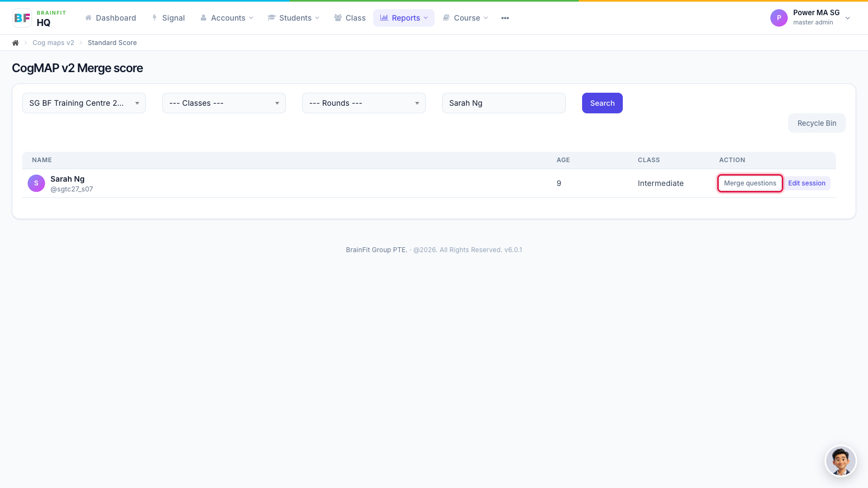Screen dimensions: 868x488
Task: Click the Sarah Ng name in table
Action: [67, 179]
